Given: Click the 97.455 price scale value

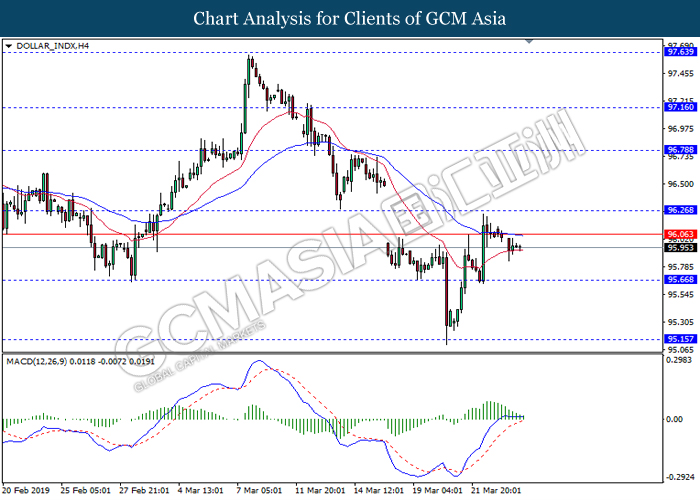Looking at the screenshot, I should pyautogui.click(x=680, y=74).
